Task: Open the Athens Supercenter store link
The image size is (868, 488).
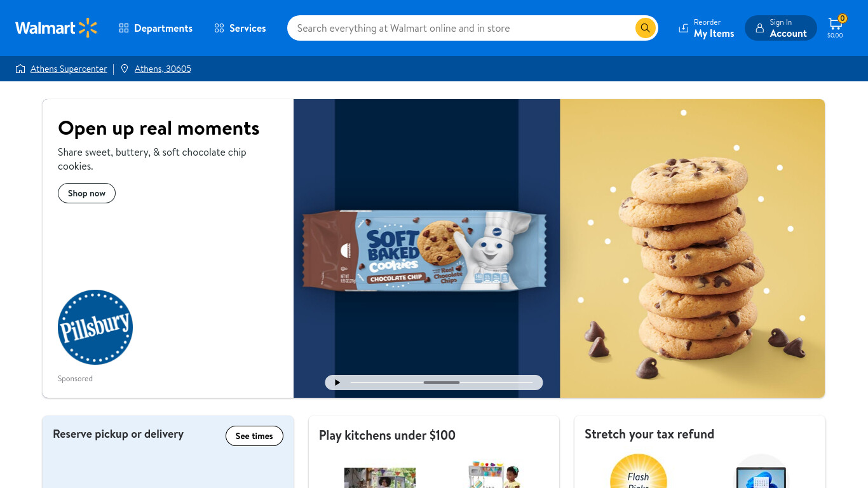Action: [69, 69]
